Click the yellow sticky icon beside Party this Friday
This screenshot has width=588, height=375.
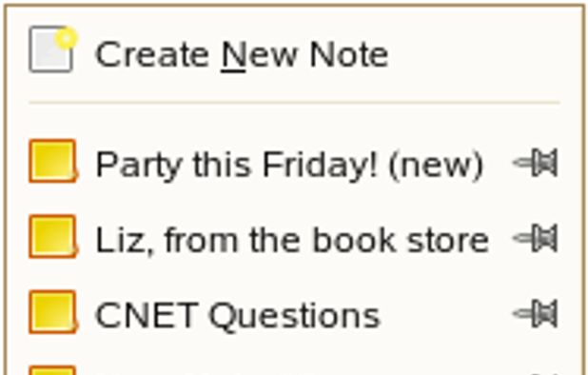[x=53, y=161]
